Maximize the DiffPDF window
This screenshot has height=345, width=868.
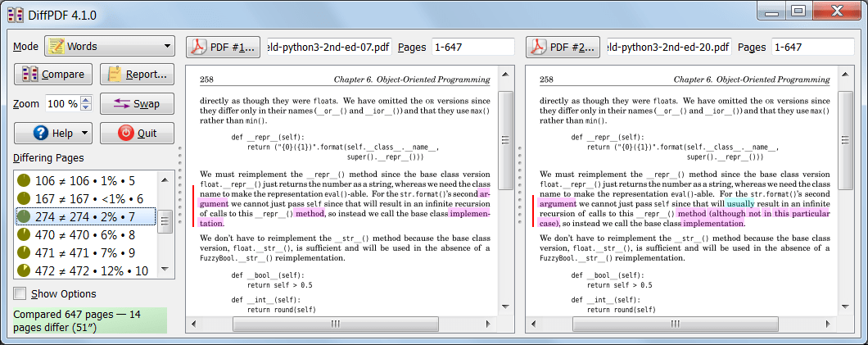798,11
